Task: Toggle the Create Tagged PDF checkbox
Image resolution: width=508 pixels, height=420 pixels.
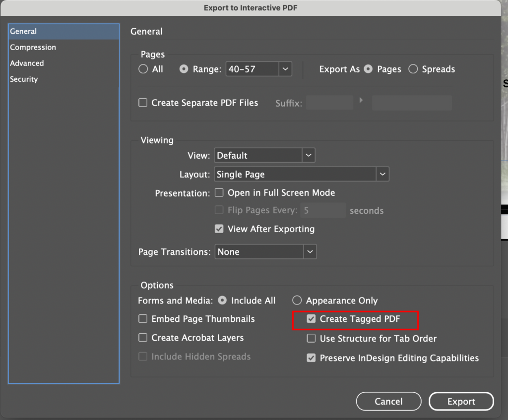Action: tap(311, 319)
